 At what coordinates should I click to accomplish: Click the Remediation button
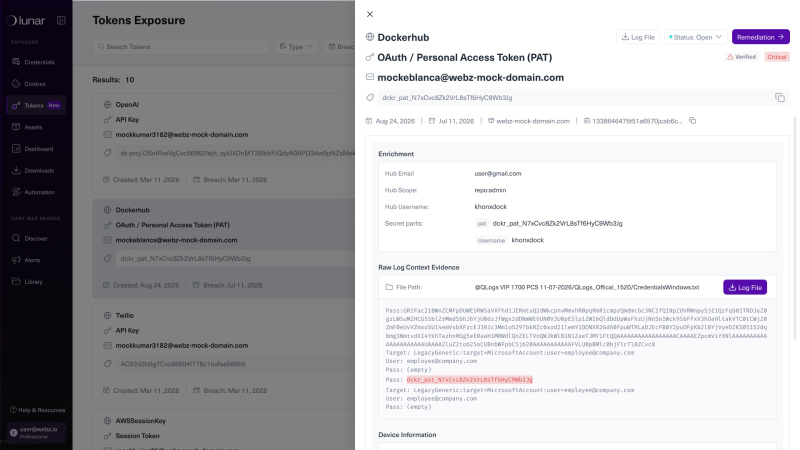click(x=761, y=37)
